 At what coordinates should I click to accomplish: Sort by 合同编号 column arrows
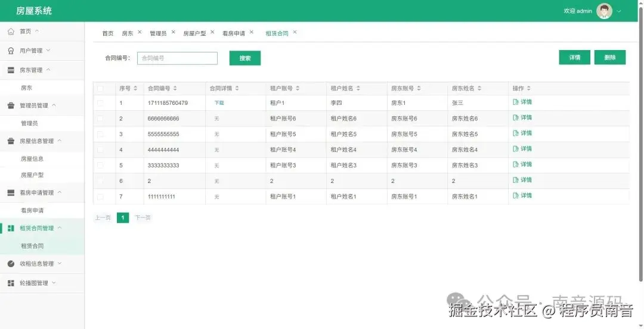pos(175,88)
